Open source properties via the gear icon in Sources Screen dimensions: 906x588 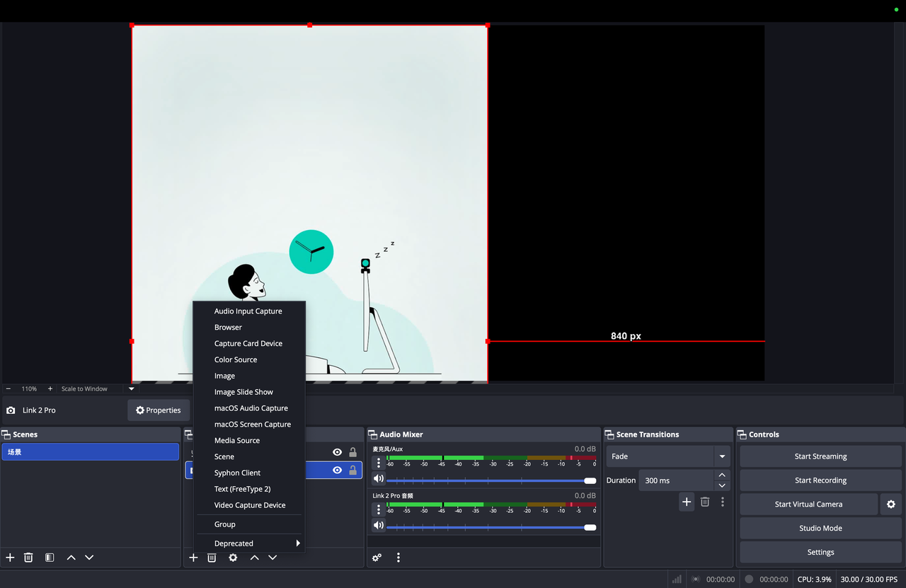(x=233, y=558)
